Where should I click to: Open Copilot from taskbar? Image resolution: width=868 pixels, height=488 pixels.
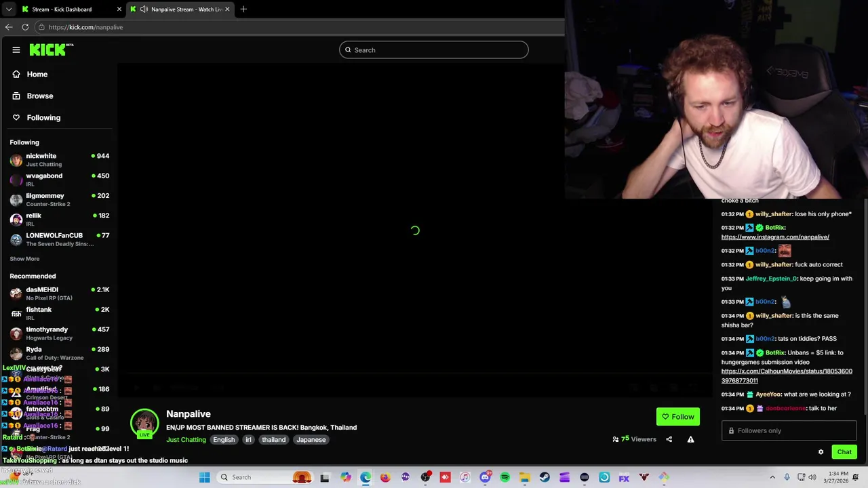[x=346, y=477]
